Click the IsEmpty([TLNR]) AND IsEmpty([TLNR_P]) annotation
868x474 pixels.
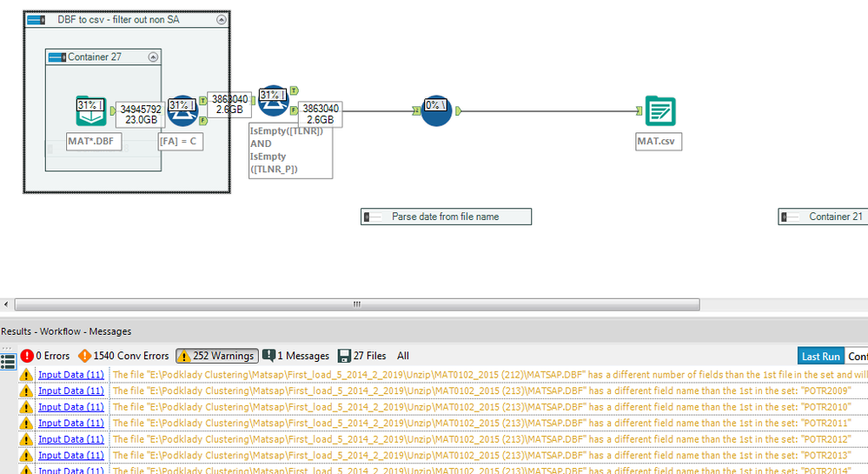[x=290, y=150]
